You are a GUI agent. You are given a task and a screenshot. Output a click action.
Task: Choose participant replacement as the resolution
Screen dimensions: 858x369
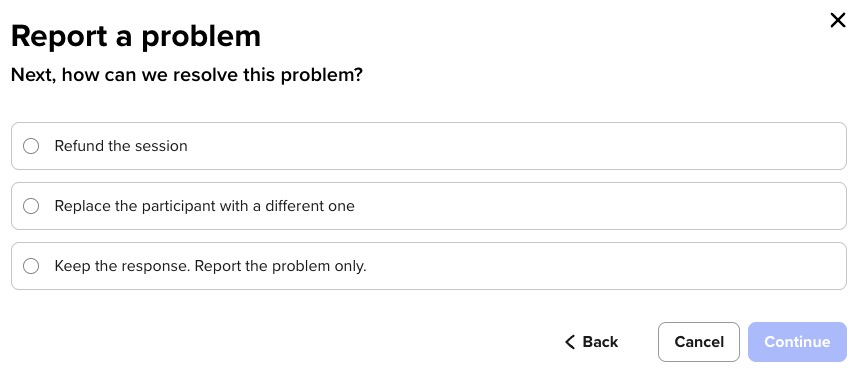pyautogui.click(x=31, y=206)
